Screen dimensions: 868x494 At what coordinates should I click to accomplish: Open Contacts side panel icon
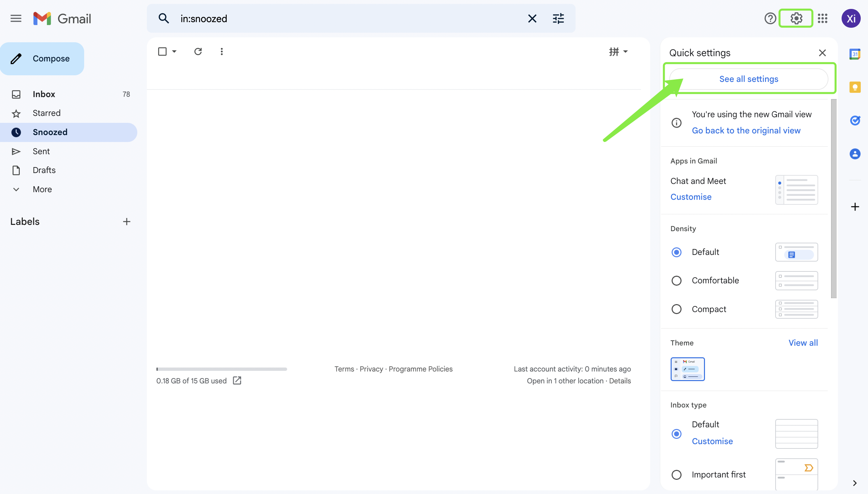[855, 154]
